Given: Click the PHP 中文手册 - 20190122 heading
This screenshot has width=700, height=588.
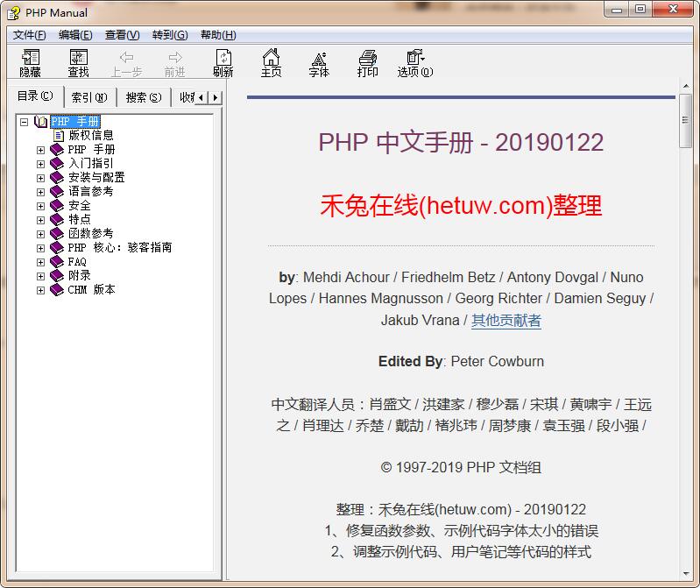Looking at the screenshot, I should pos(461,143).
